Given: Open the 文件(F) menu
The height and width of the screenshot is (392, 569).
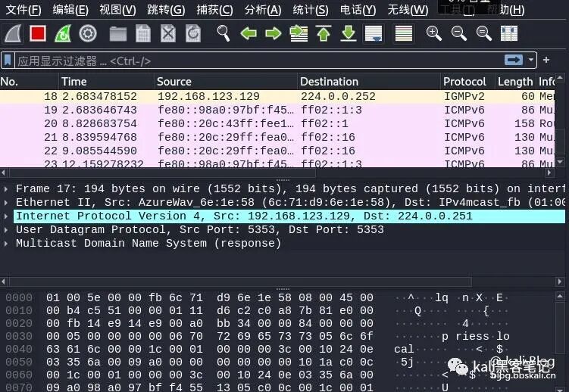Looking at the screenshot, I should click(x=23, y=10).
